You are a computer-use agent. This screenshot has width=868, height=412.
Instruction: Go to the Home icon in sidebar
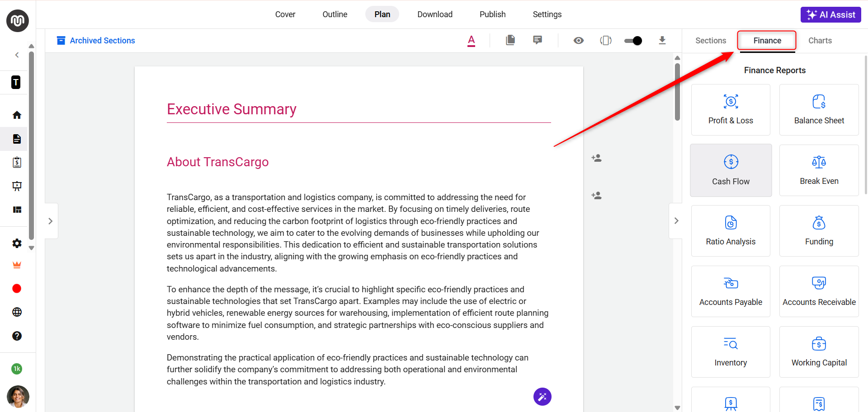pyautogui.click(x=17, y=115)
